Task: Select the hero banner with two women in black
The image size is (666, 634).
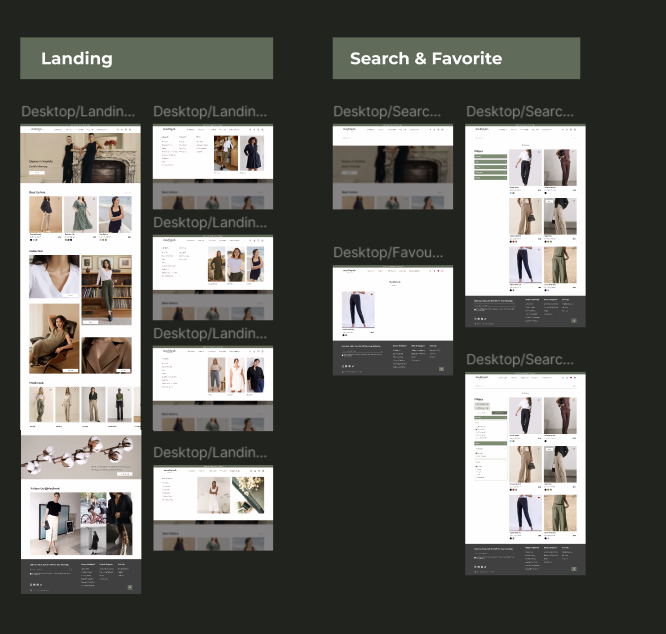Action: point(80,158)
